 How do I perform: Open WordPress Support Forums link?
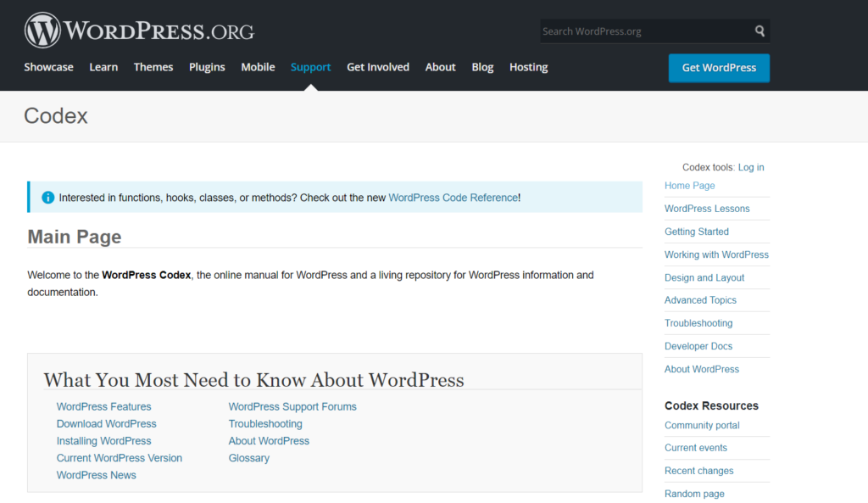[x=292, y=406]
